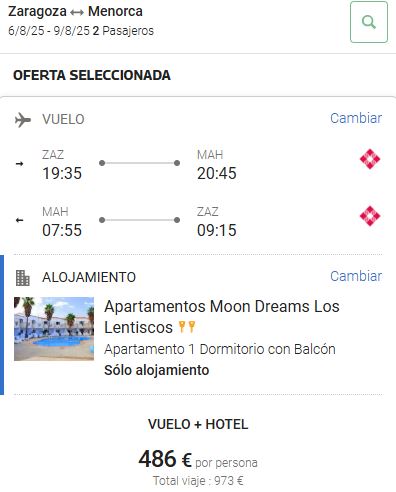The width and height of the screenshot is (396, 492).
Task: Open Apartamentos Moon Dreams Los Lentiscos title
Action: (x=222, y=317)
